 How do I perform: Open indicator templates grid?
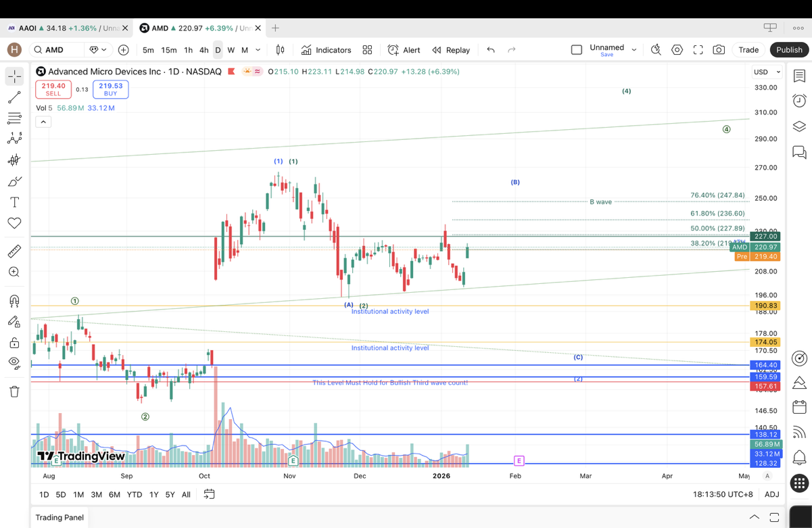click(x=367, y=50)
